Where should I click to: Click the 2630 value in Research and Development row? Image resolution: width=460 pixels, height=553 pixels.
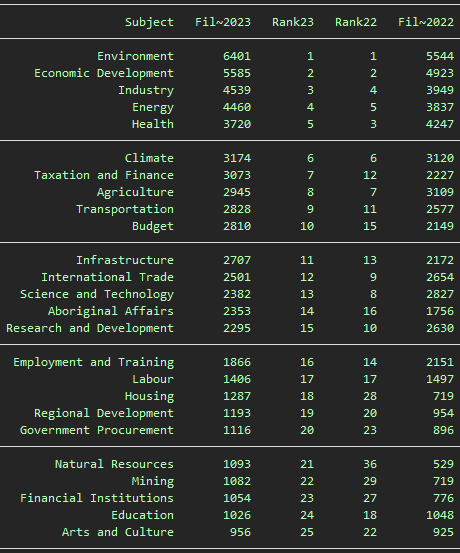[x=440, y=328]
